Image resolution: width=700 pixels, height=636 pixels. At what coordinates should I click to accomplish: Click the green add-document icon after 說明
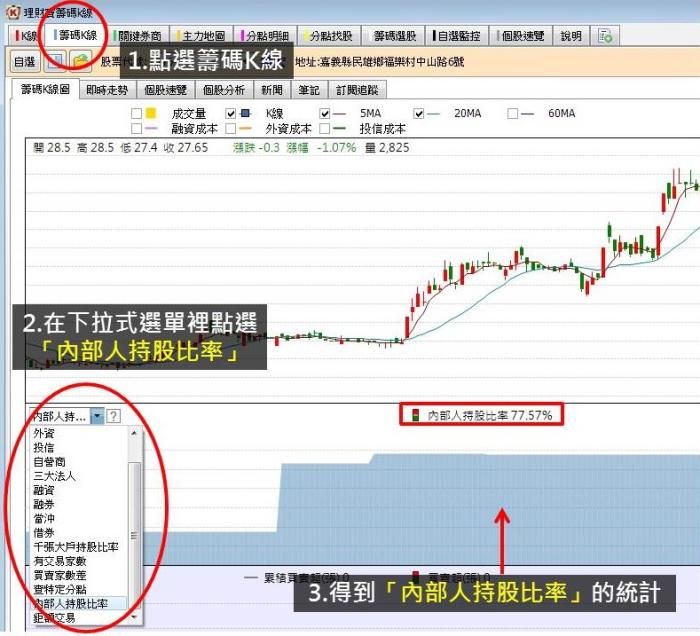[605, 36]
